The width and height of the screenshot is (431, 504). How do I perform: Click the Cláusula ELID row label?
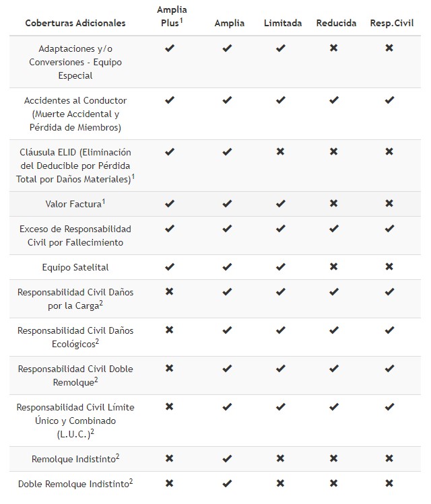click(75, 166)
